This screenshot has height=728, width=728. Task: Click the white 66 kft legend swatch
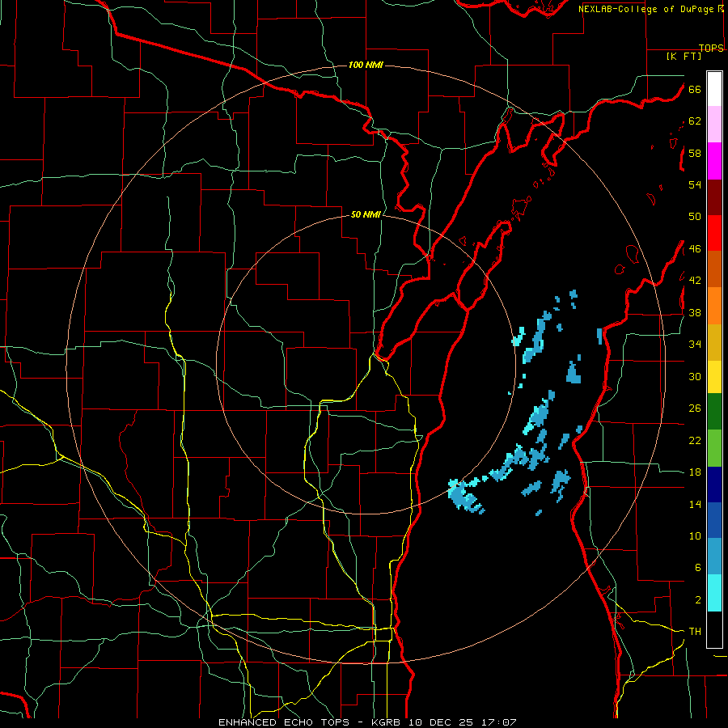pyautogui.click(x=714, y=89)
